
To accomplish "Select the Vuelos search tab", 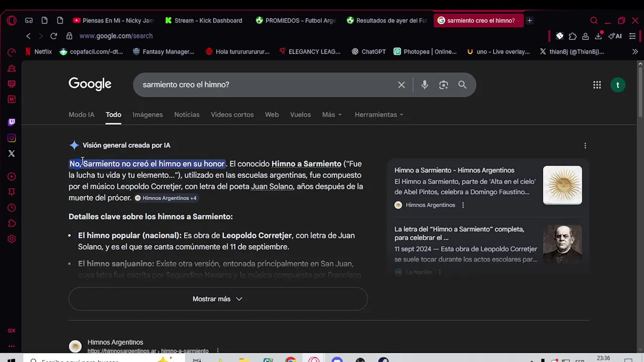I will (x=300, y=115).
